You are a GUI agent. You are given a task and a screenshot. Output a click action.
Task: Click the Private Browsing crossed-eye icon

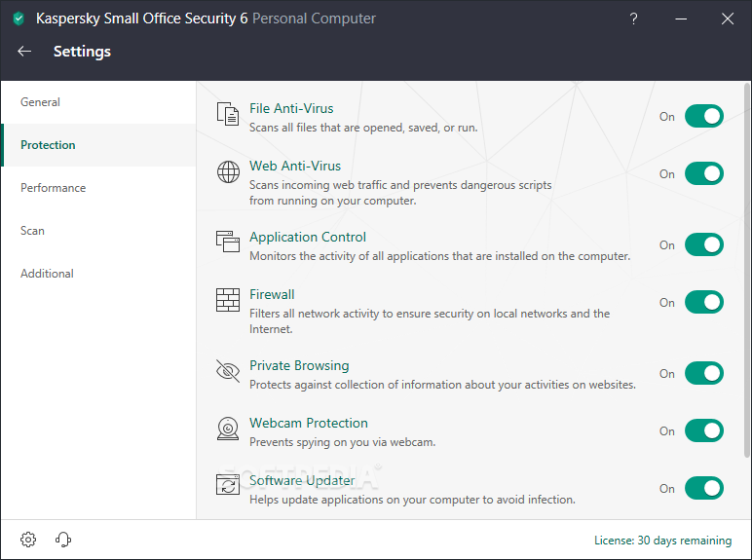(228, 371)
